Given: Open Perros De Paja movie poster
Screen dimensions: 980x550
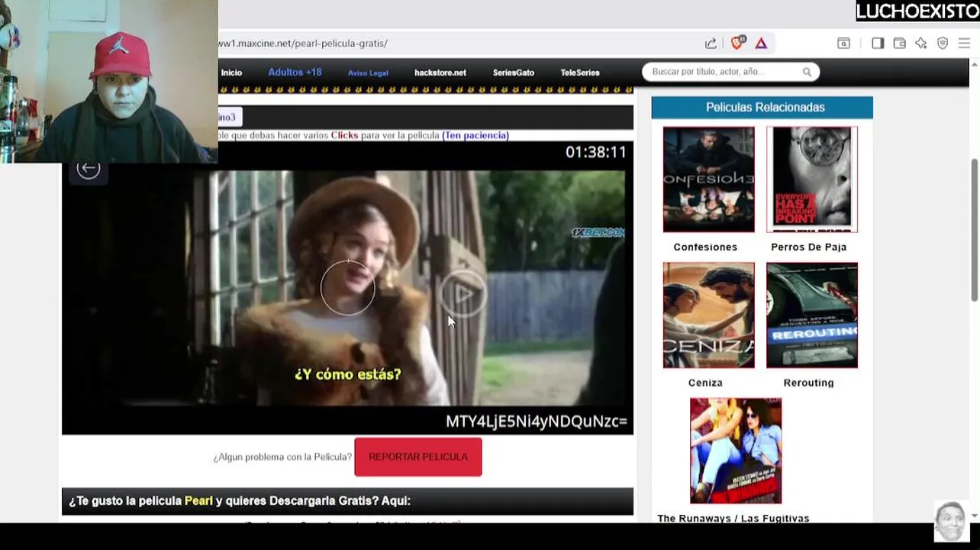Looking at the screenshot, I should pos(812,180).
